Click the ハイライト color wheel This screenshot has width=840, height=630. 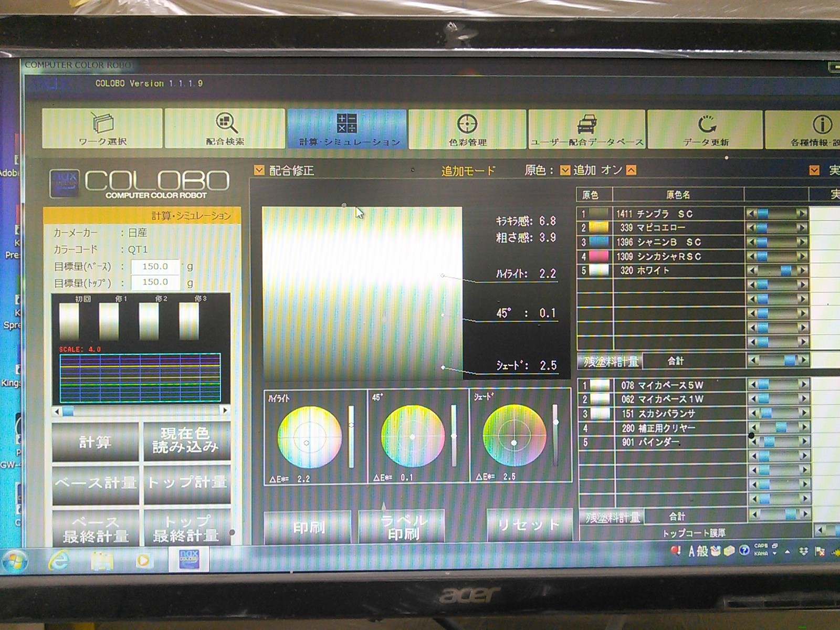tap(309, 437)
